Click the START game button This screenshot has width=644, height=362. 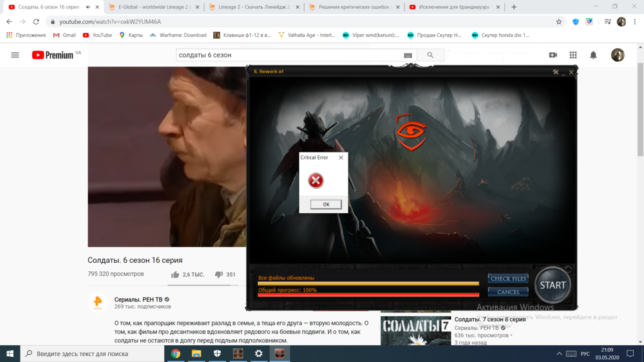coord(553,285)
